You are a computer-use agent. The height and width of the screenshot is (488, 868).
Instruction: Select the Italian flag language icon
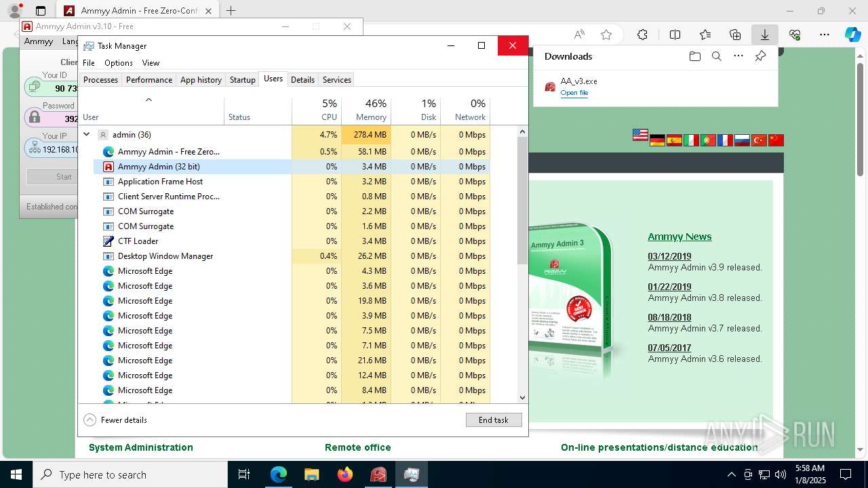(x=691, y=140)
